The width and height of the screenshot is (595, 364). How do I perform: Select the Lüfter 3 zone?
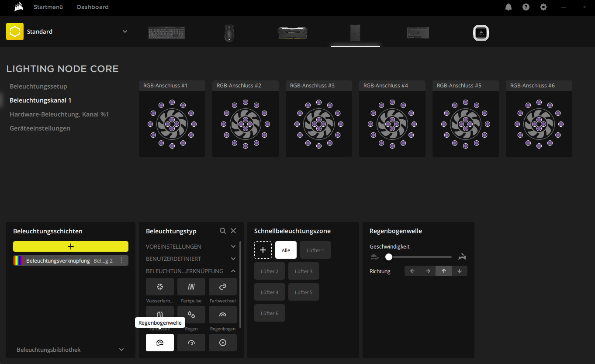304,271
